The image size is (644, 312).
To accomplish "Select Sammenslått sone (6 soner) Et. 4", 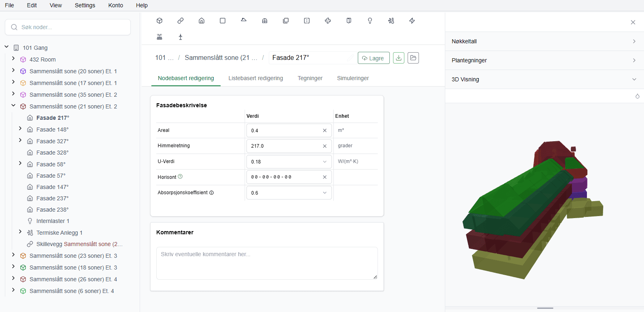I will (x=72, y=291).
